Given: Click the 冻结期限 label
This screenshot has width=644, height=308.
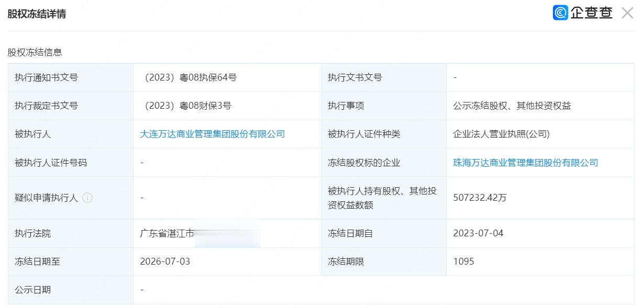Looking at the screenshot, I should coord(346,261).
